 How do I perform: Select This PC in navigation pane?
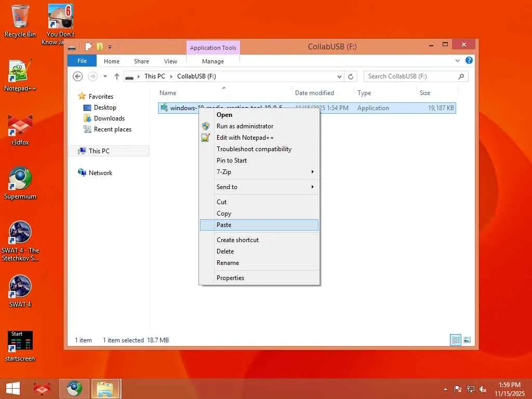(x=109, y=151)
